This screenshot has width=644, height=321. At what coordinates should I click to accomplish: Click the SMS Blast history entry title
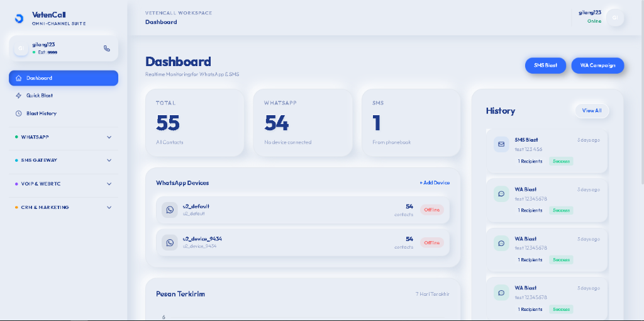coord(526,140)
